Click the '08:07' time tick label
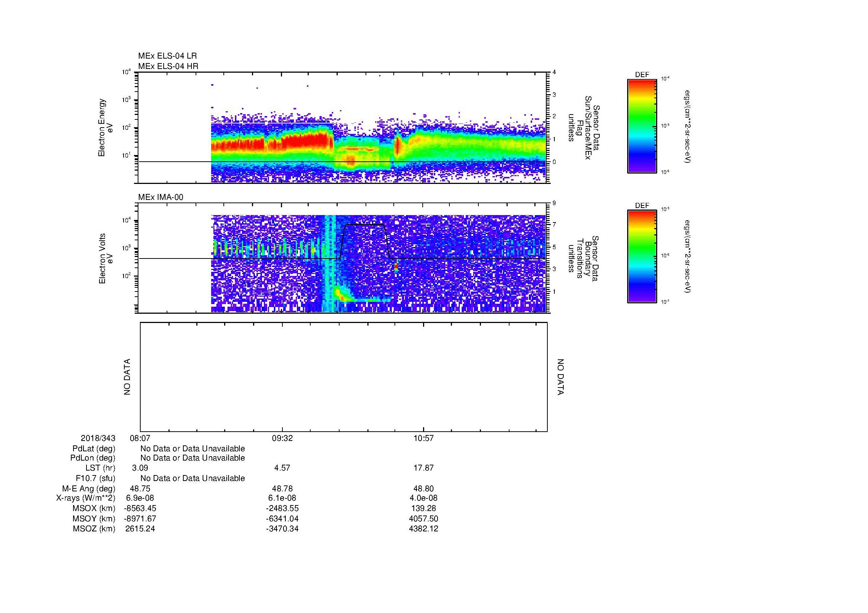 [140, 438]
